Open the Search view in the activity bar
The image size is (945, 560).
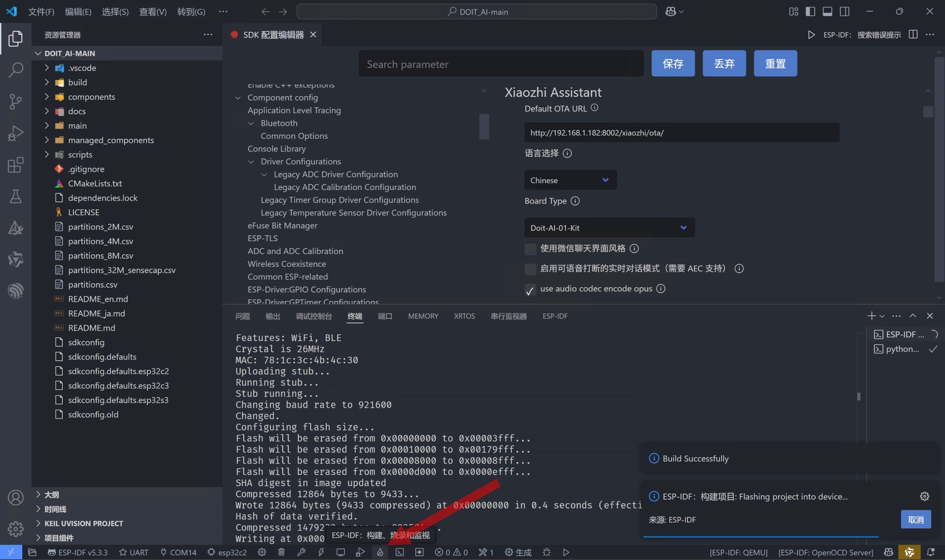pyautogui.click(x=16, y=70)
